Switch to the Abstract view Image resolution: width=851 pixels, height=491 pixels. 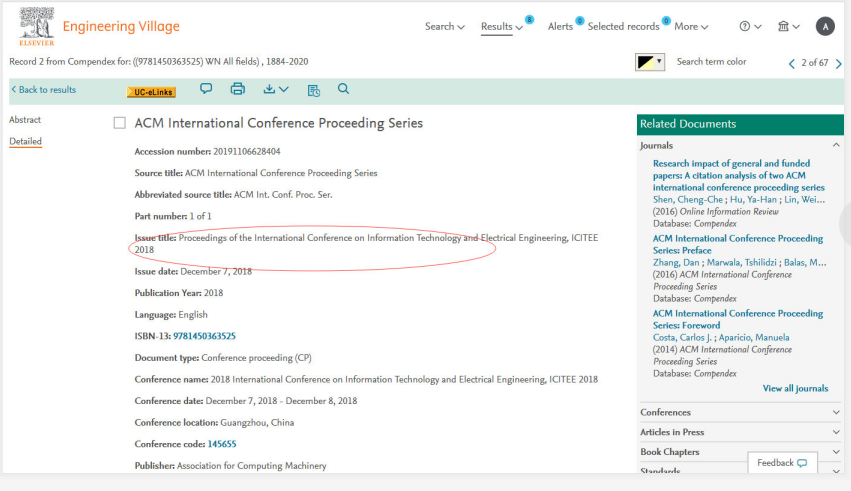point(25,120)
